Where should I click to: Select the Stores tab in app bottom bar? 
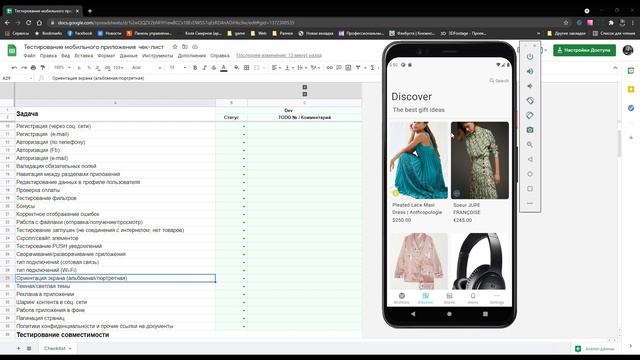coord(449,298)
